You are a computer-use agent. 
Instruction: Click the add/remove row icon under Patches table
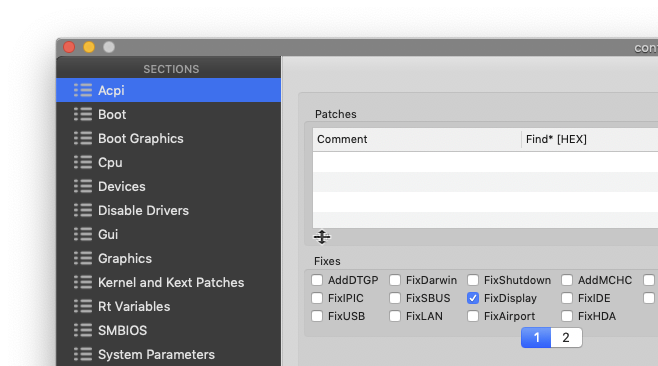(322, 237)
